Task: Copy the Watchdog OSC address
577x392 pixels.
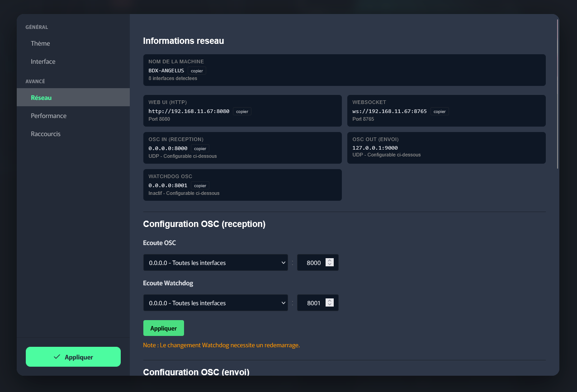Action: [200, 185]
